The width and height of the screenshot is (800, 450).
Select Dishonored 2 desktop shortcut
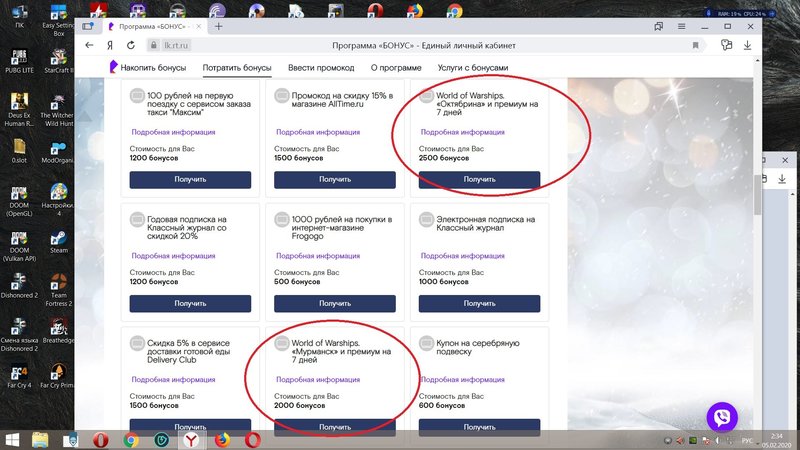coord(19,286)
